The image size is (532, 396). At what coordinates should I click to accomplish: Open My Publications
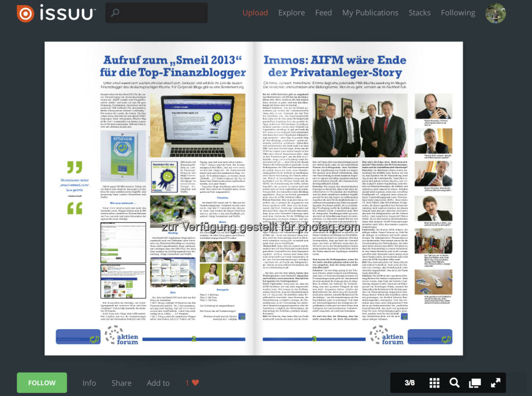tap(370, 13)
